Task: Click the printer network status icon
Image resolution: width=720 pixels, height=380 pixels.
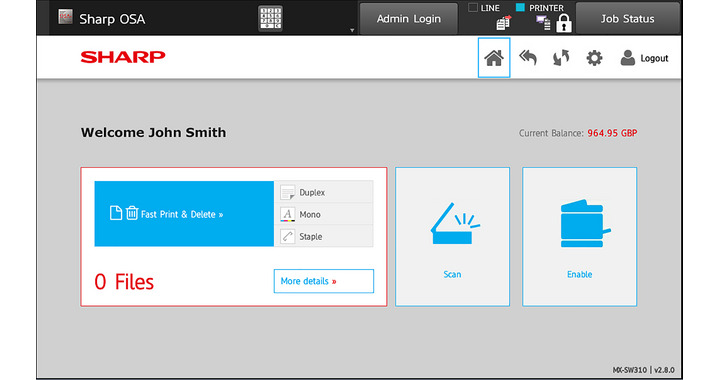Action: point(543,23)
